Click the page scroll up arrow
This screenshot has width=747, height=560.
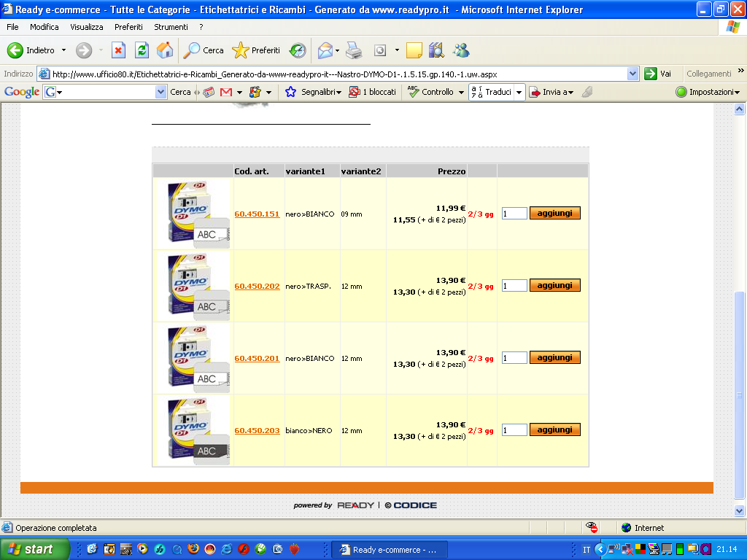(739, 109)
